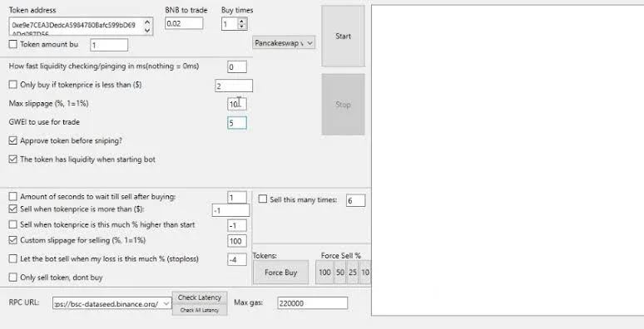Increase Buy times with the up arrow
The width and height of the screenshot is (644, 329).
242,21
